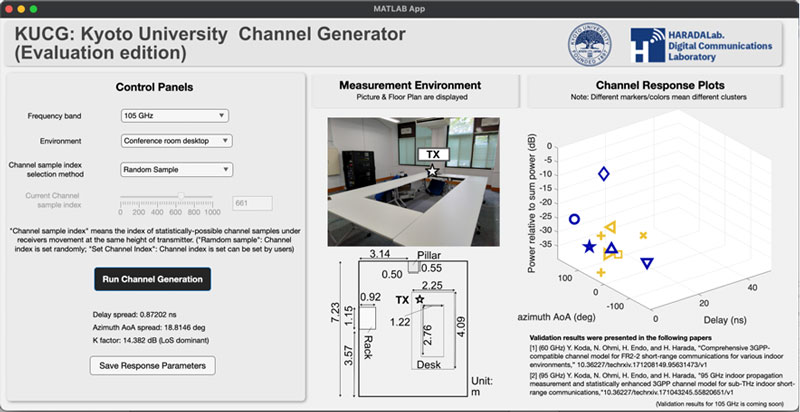
Task: Open the Random Sample selection method dropdown
Action: click(x=176, y=169)
